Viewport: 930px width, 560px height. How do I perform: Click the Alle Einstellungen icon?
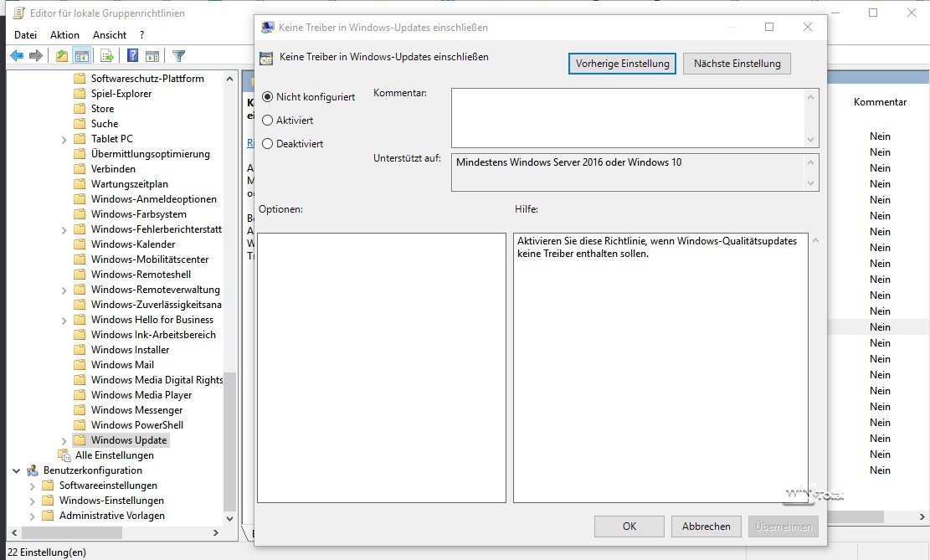point(64,455)
